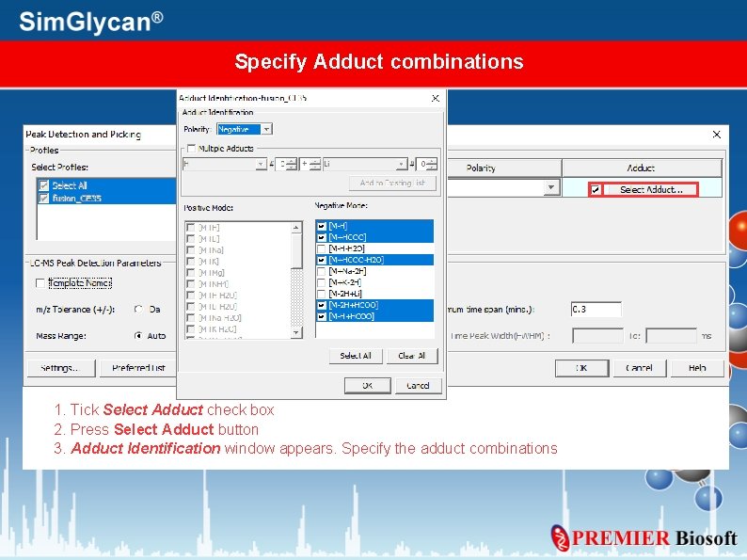The height and width of the screenshot is (560, 747).
Task: Click the first Peak Width FWHM input field
Action: click(597, 336)
